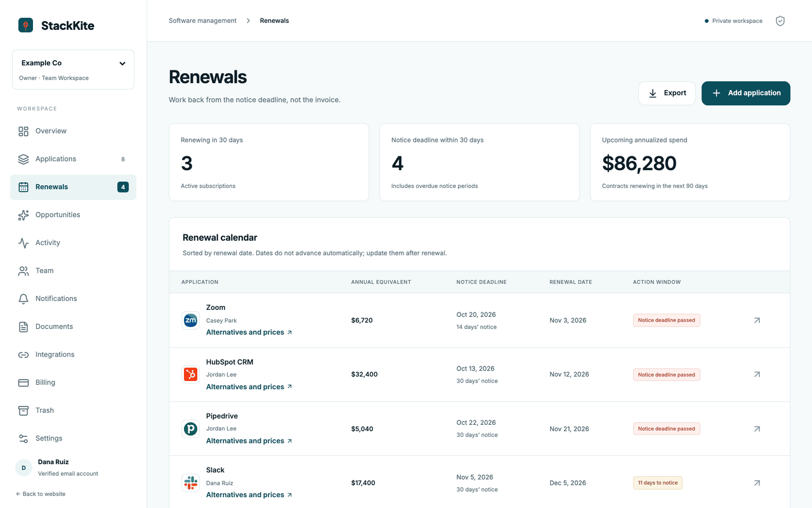The height and width of the screenshot is (508, 812).
Task: Click Pipedrive's Notice deadline passed badge
Action: tap(667, 429)
